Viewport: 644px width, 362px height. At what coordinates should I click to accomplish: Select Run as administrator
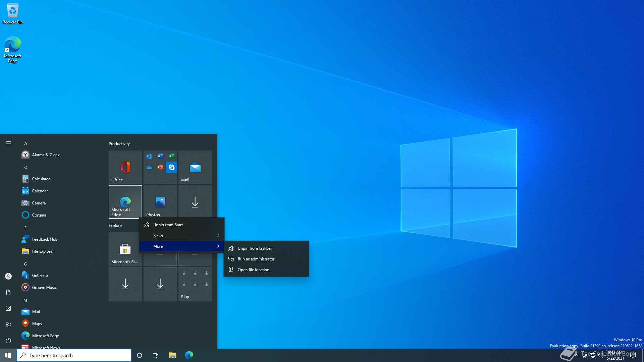click(266, 259)
